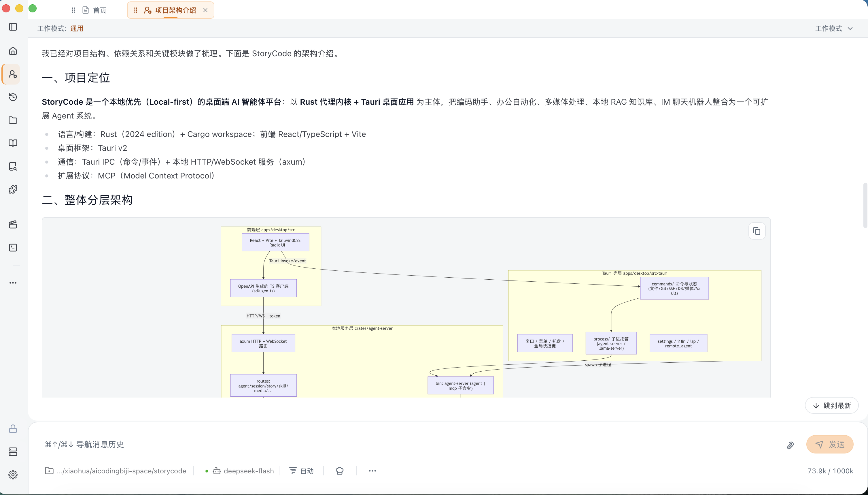The width and height of the screenshot is (868, 495).
Task: Attach a file with paperclip icon
Action: click(x=790, y=445)
